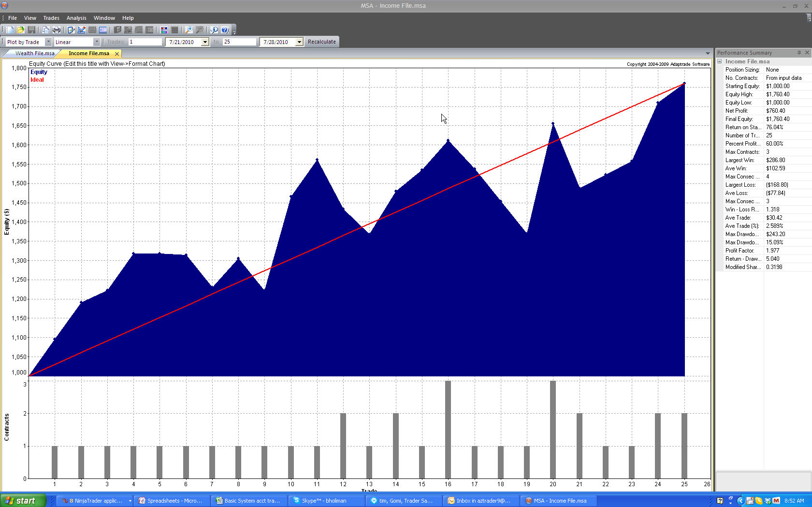The image size is (812, 507).
Task: Click the blue Help question mark icon
Action: [x=225, y=30]
